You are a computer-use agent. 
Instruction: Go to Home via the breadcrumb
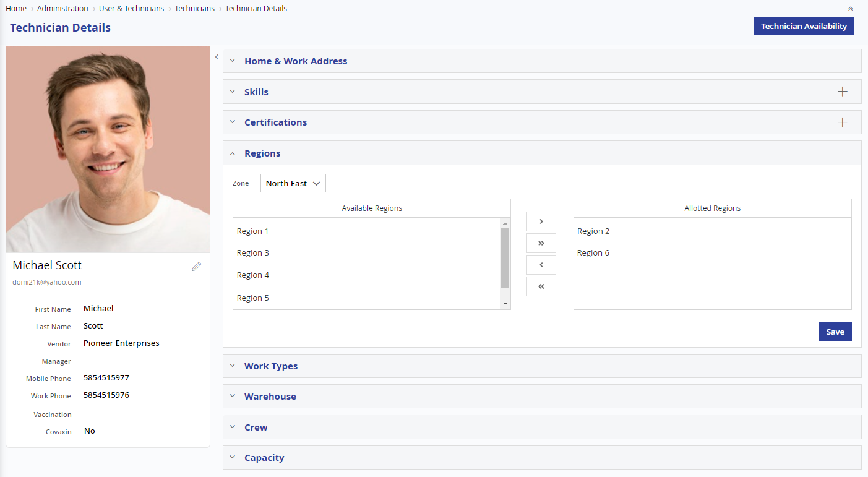point(15,8)
